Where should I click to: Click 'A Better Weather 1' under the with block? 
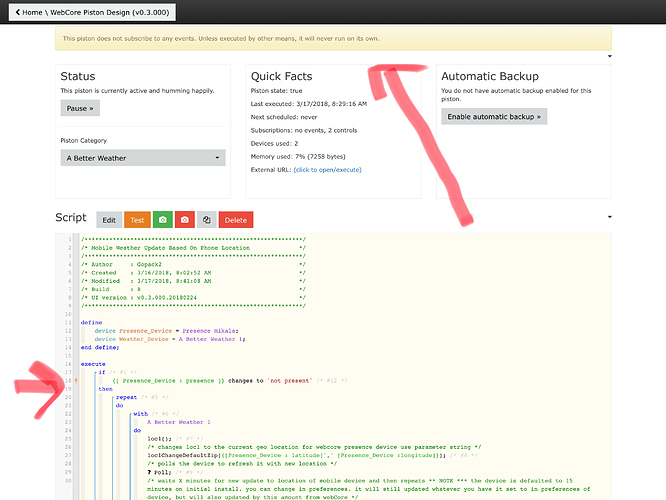pos(178,422)
